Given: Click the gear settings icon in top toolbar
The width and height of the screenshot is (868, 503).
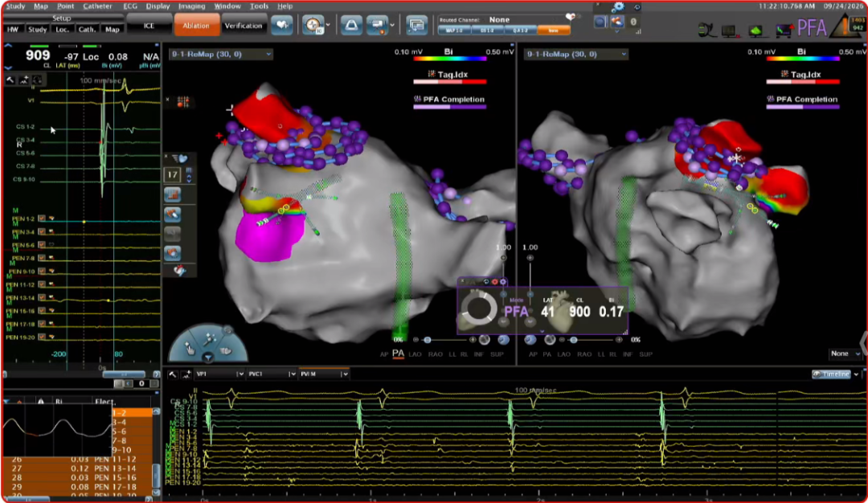Looking at the screenshot, I should click(x=620, y=7).
